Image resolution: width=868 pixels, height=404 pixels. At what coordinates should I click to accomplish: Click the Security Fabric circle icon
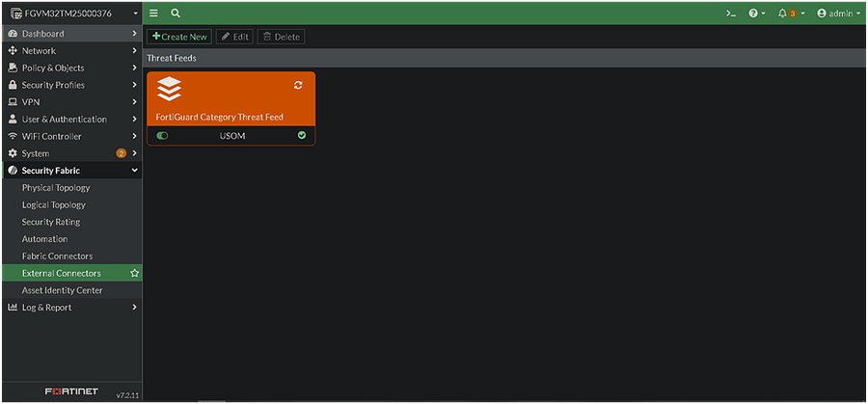(13, 171)
